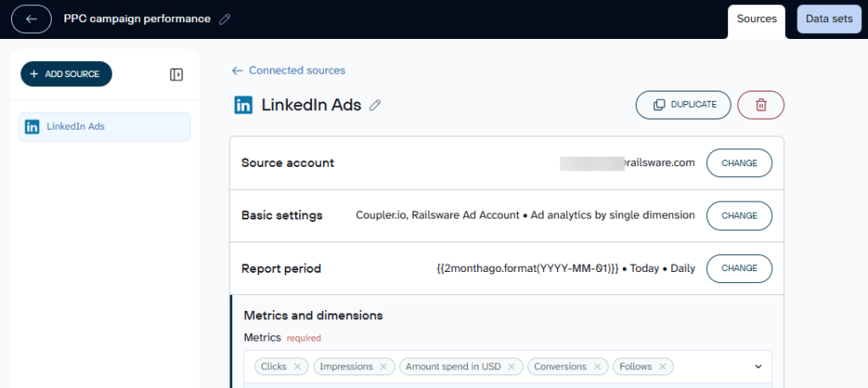Switch to the Sources tab
Image resolution: width=868 pixels, height=388 pixels.
click(756, 19)
